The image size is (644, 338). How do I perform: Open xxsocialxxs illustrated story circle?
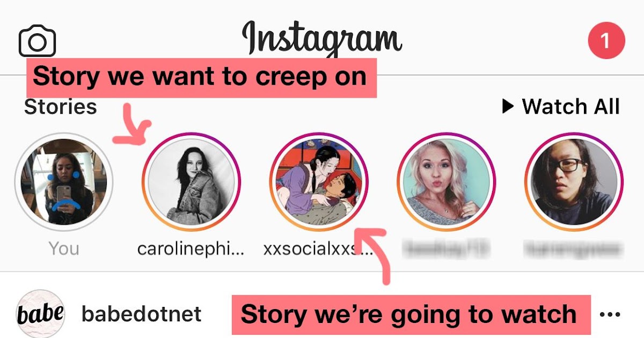point(319,181)
